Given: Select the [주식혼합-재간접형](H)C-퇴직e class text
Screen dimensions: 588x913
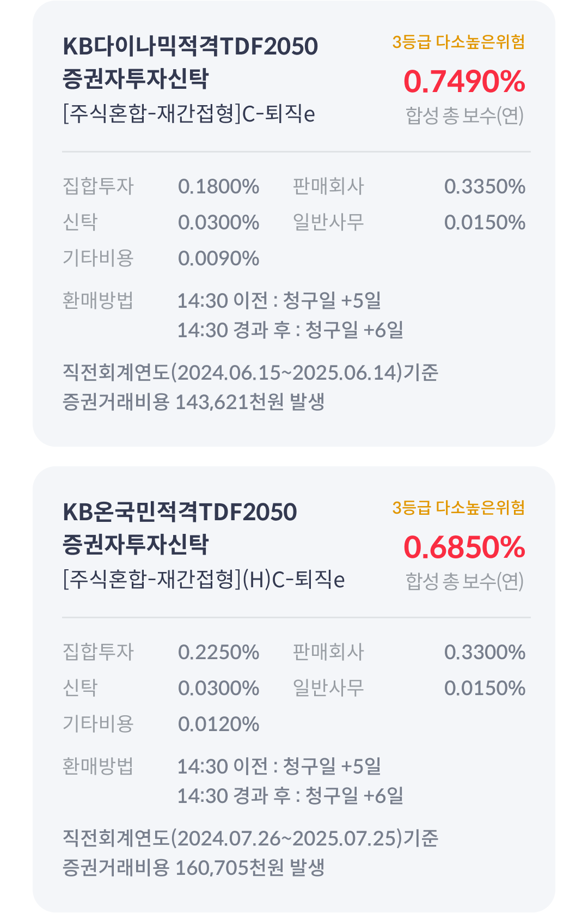Looking at the screenshot, I should point(204,580).
